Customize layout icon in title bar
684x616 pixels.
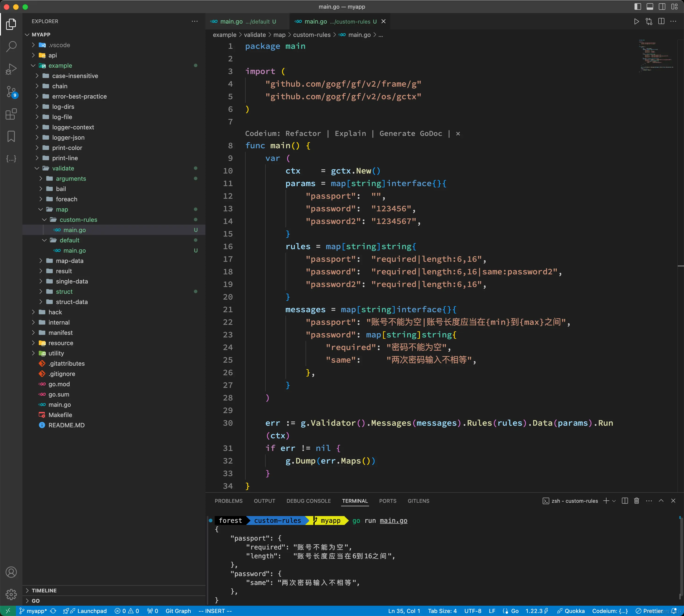tap(674, 7)
